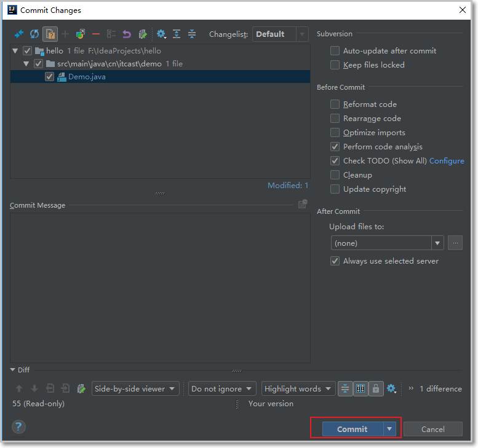478x448 pixels.
Task: Expand the Highlight words dropdown
Action: [x=298, y=388]
